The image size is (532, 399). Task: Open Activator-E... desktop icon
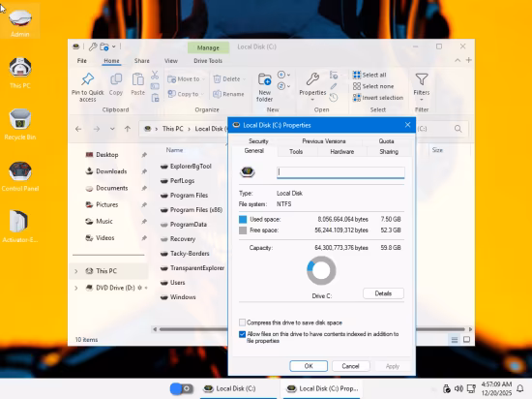pyautogui.click(x=20, y=227)
